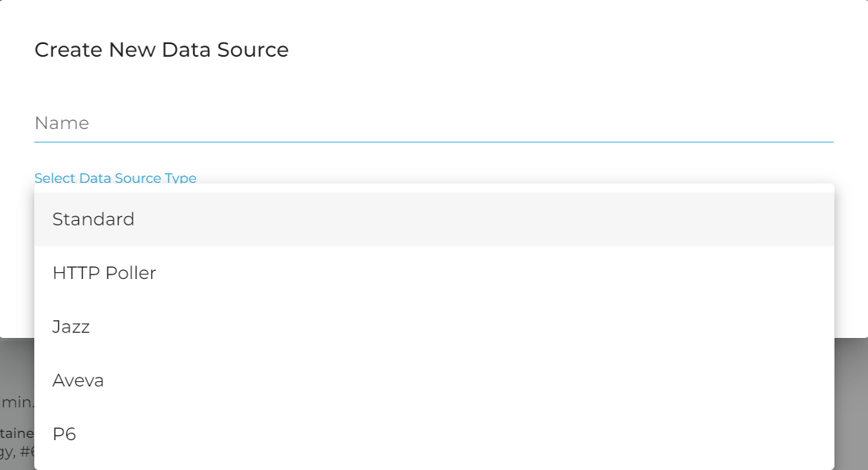
Task: Dismiss dropdown by clicking the dark background overlay
Action: tap(852, 403)
